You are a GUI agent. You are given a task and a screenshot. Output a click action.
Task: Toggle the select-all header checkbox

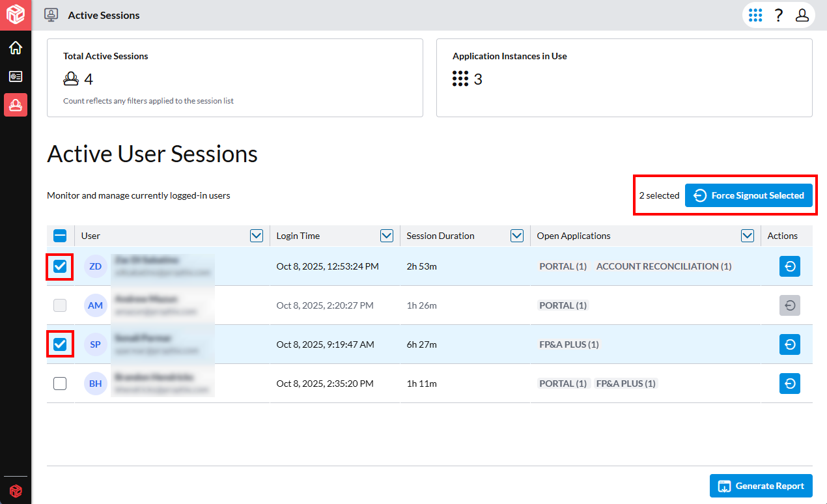tap(60, 236)
